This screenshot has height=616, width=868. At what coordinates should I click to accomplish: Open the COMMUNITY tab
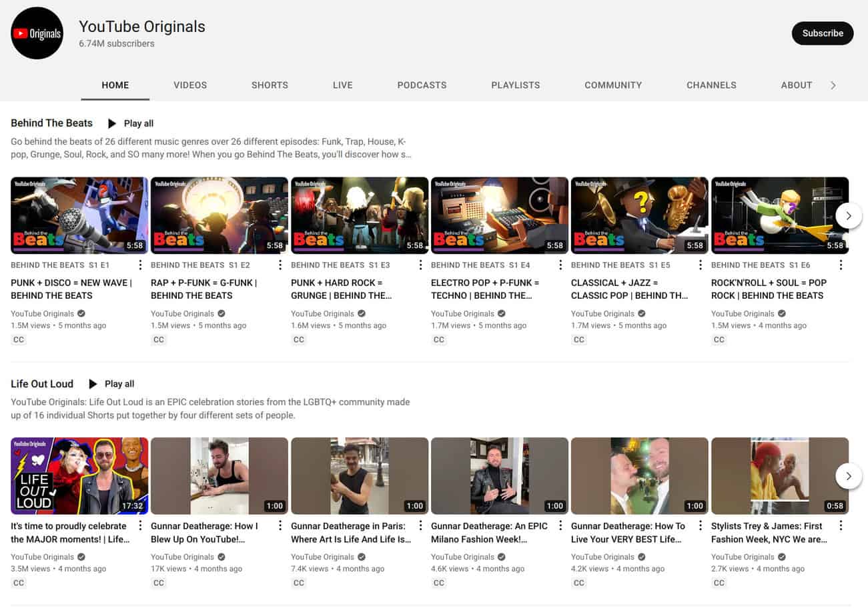pyautogui.click(x=613, y=85)
